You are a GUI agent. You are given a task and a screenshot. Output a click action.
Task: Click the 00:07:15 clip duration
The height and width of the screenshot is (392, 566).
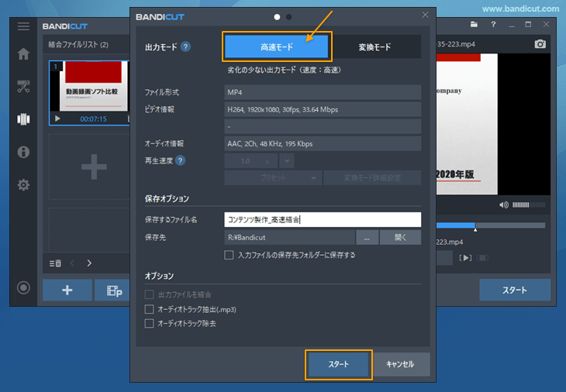tap(93, 119)
